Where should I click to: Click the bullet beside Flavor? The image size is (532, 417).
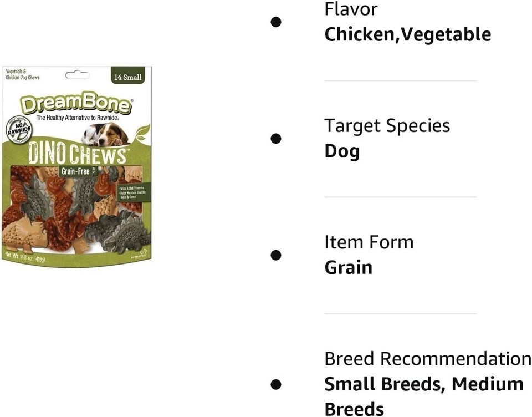pyautogui.click(x=276, y=22)
